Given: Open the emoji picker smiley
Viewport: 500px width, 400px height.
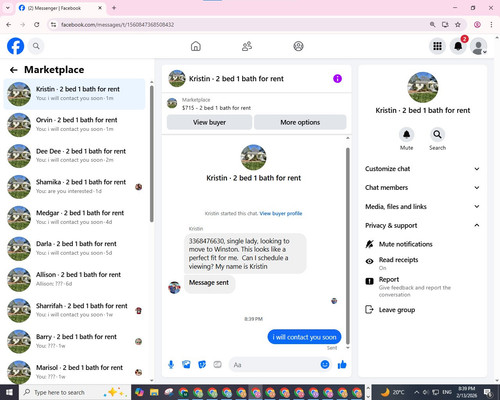Looking at the screenshot, I should point(325,365).
